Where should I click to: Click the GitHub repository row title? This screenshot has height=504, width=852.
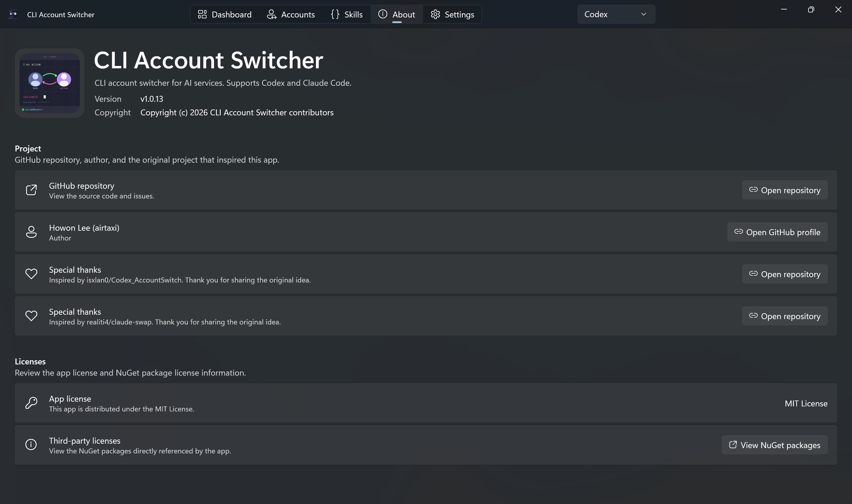pos(81,186)
